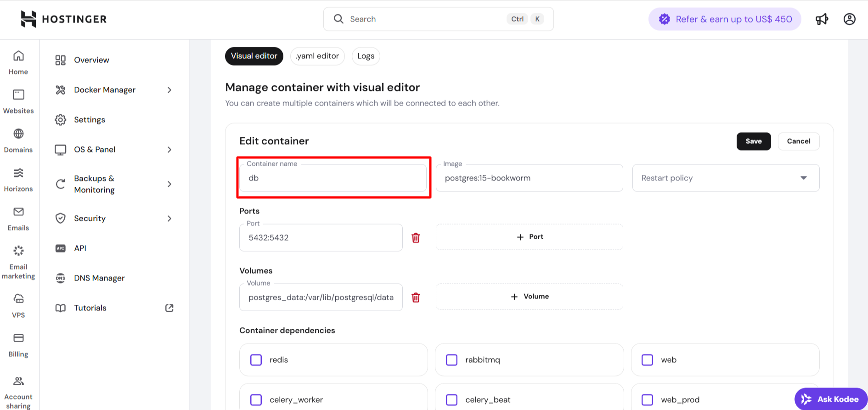
Task: Click the Container name field
Action: (333, 178)
